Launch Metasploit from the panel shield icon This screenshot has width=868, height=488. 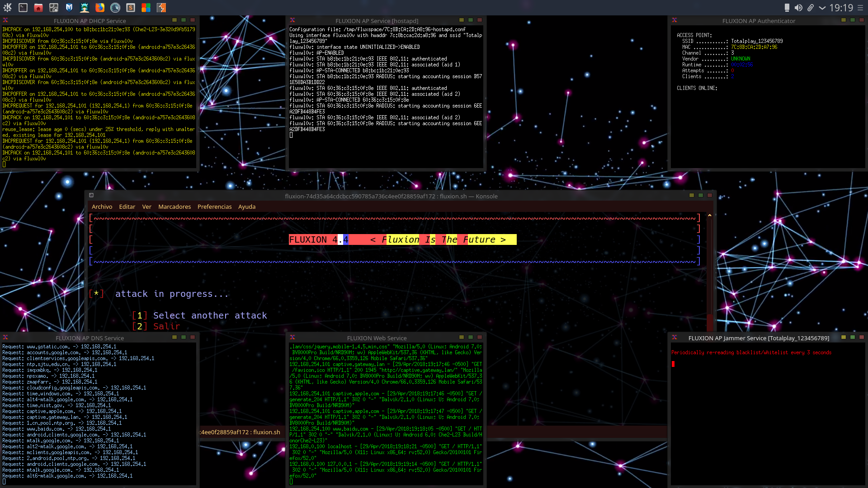click(69, 7)
